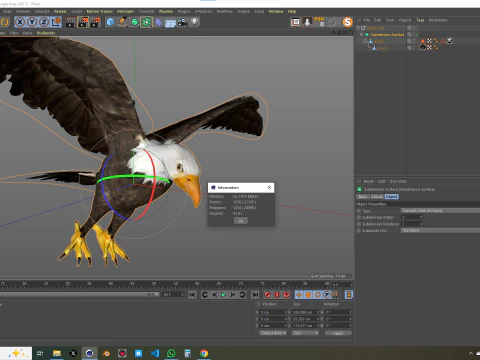The height and width of the screenshot is (360, 480).
Task: Open Size mode dropdown in coordinates
Action: (x=306, y=333)
